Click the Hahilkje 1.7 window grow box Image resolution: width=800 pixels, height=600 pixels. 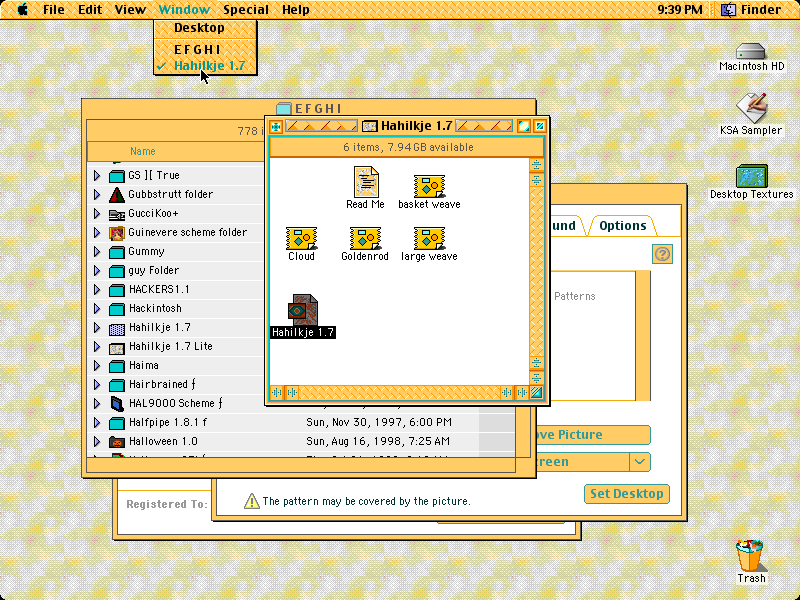[x=537, y=392]
